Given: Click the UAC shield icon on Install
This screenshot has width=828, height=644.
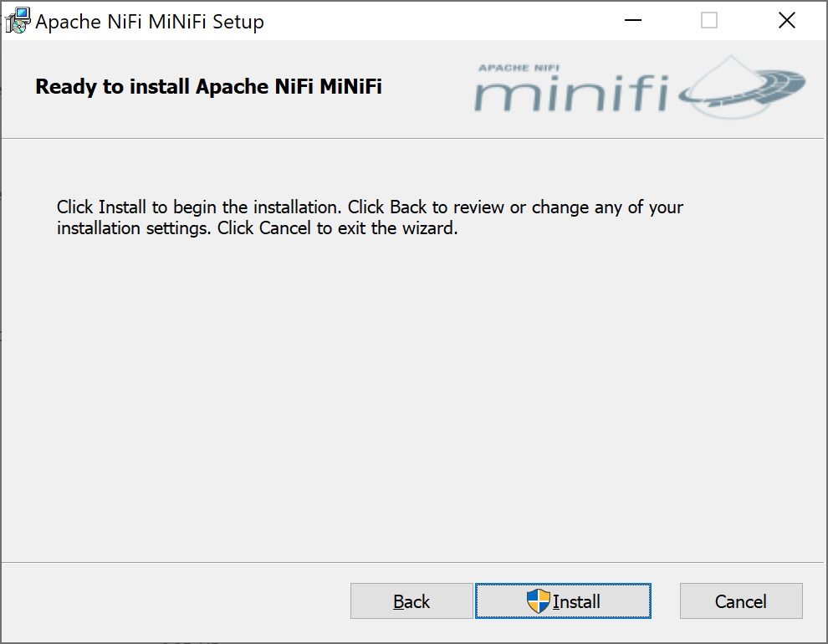Looking at the screenshot, I should point(538,601).
